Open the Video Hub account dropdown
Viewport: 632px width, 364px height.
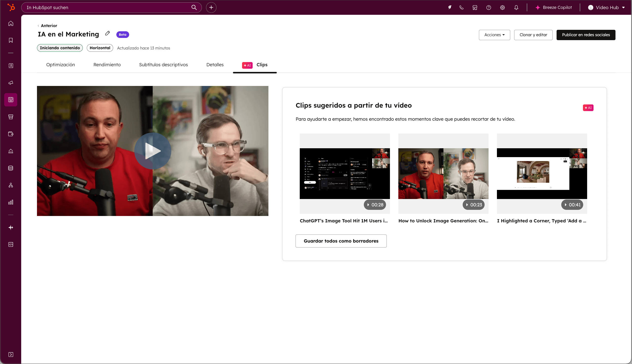pos(606,7)
